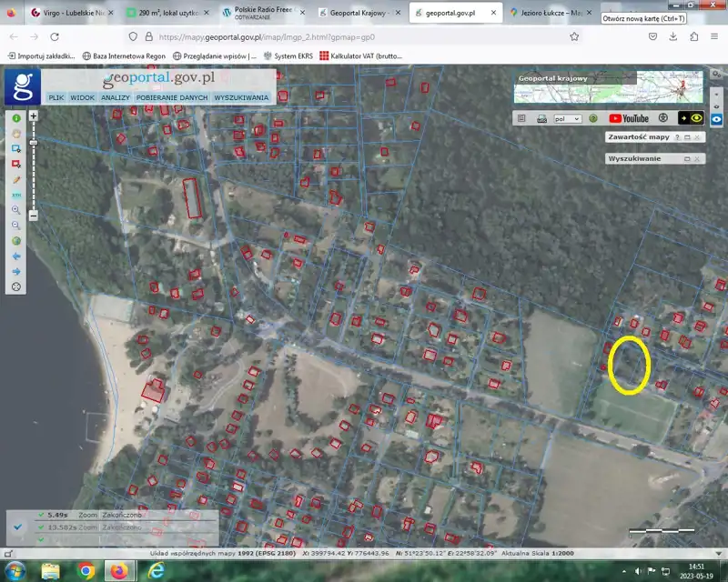
Task: Go to previous map view arrow
Action: pyautogui.click(x=16, y=256)
